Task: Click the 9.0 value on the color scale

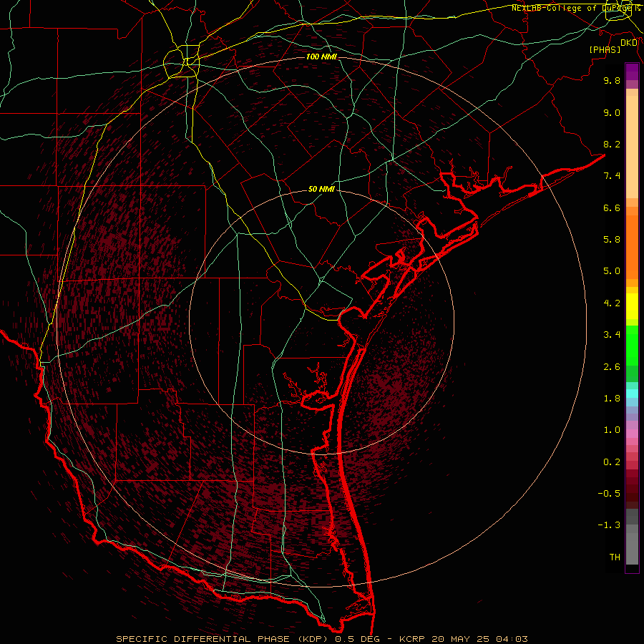Action: (612, 112)
